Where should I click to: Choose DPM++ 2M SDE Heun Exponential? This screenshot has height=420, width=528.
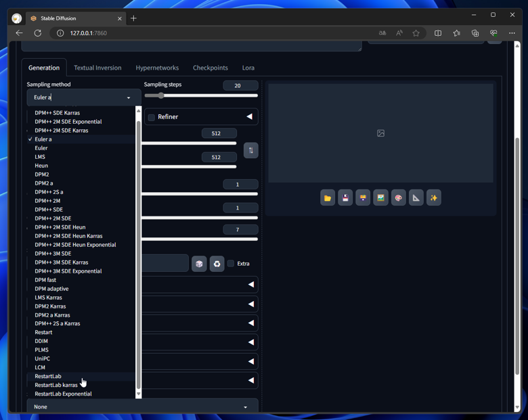click(x=81, y=245)
